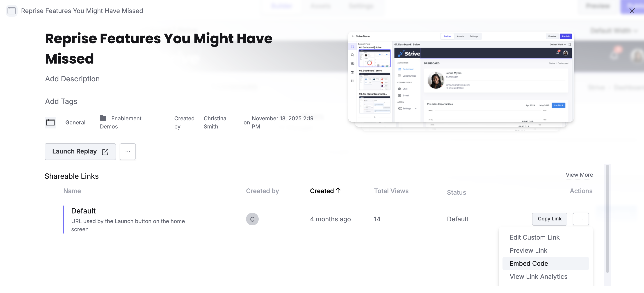Switch to the Builder tab in the demo preview
Image resolution: width=644 pixels, height=293 pixels.
coord(448,36)
